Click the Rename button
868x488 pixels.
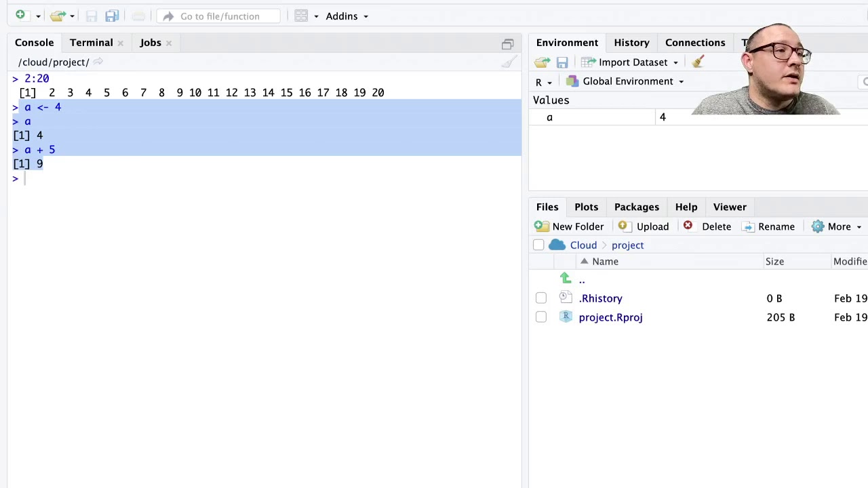(769, 226)
